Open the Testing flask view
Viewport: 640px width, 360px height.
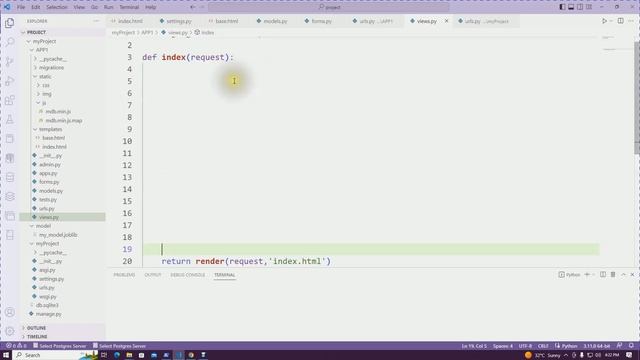10,119
